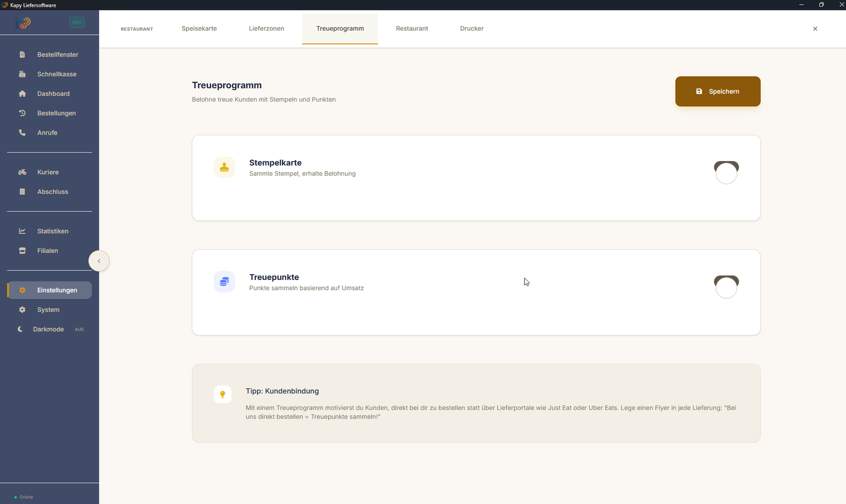846x504 pixels.
Task: Click the Bestellfenster clipboard icon
Action: tap(22, 54)
